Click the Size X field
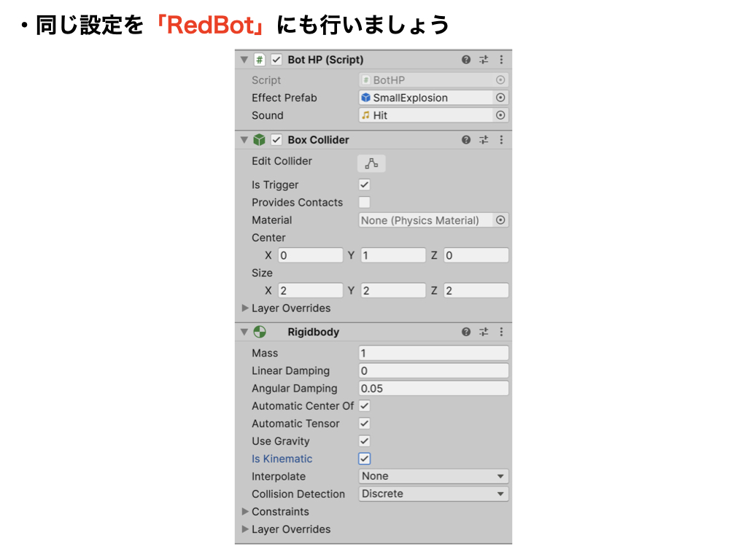The image size is (747, 560). click(311, 290)
